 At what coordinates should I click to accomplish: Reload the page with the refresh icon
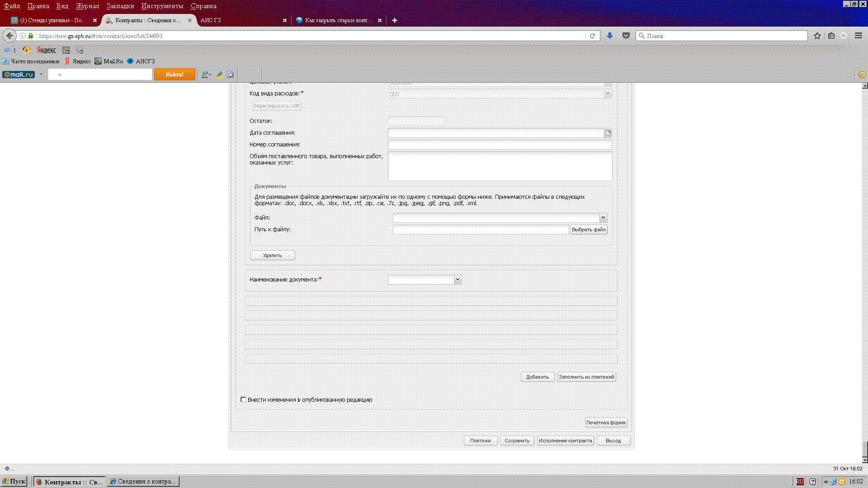click(x=592, y=36)
